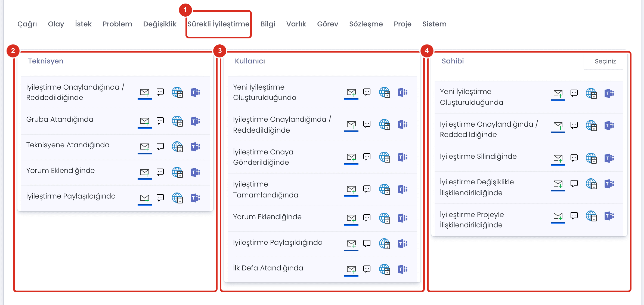Click web icon for Kullanıcı İyileştirme Onaylandığında / Reddedildiğinde
This screenshot has width=644, height=305.
[384, 124]
